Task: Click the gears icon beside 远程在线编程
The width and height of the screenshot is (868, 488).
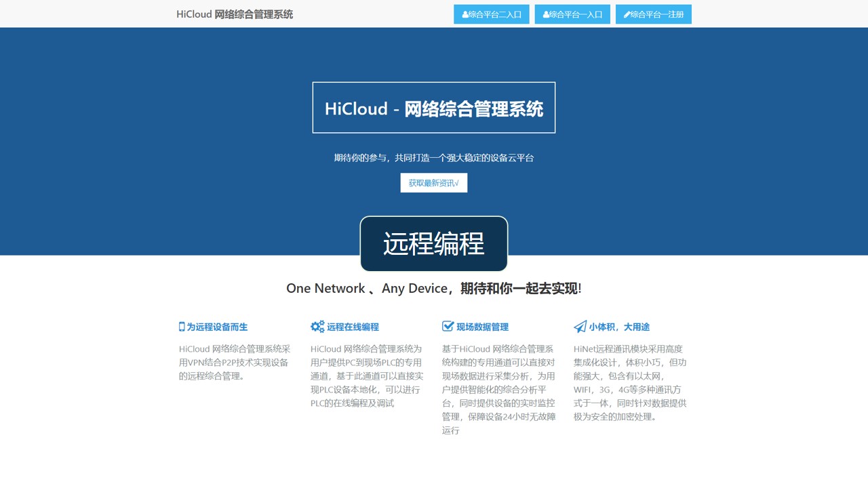Action: [317, 327]
